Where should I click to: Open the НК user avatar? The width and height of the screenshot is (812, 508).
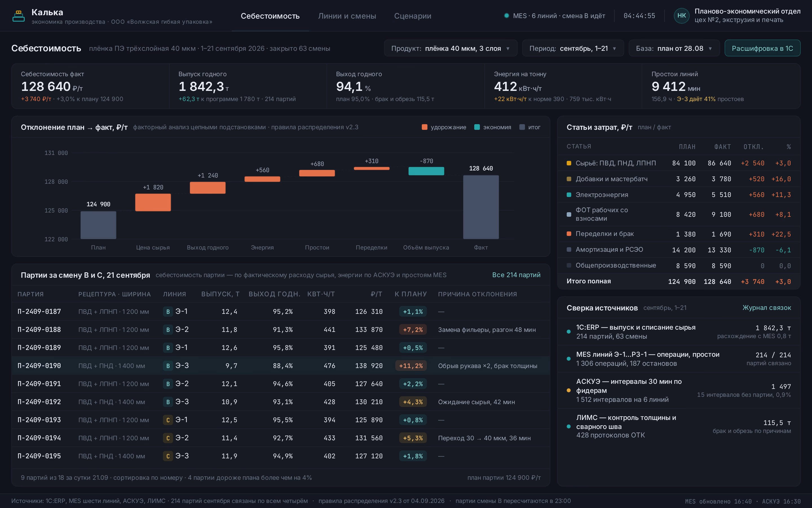pyautogui.click(x=681, y=16)
